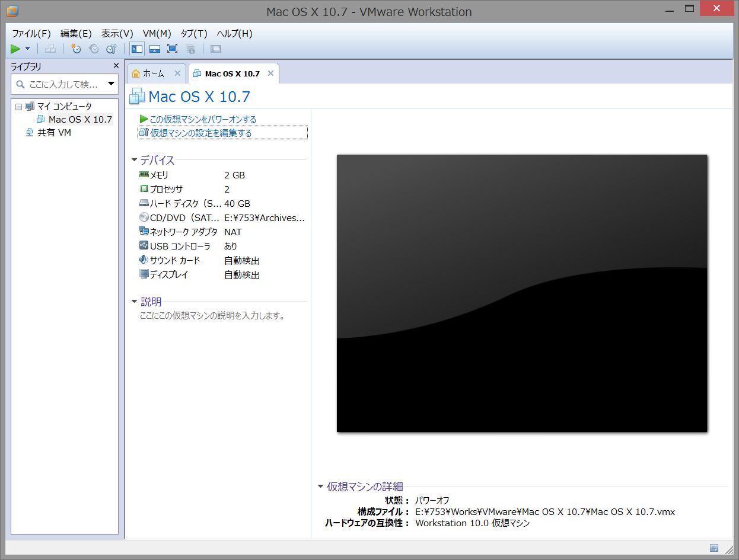Toggle the thumbnail bar toolbar icon
This screenshot has width=739, height=560.
click(x=154, y=49)
